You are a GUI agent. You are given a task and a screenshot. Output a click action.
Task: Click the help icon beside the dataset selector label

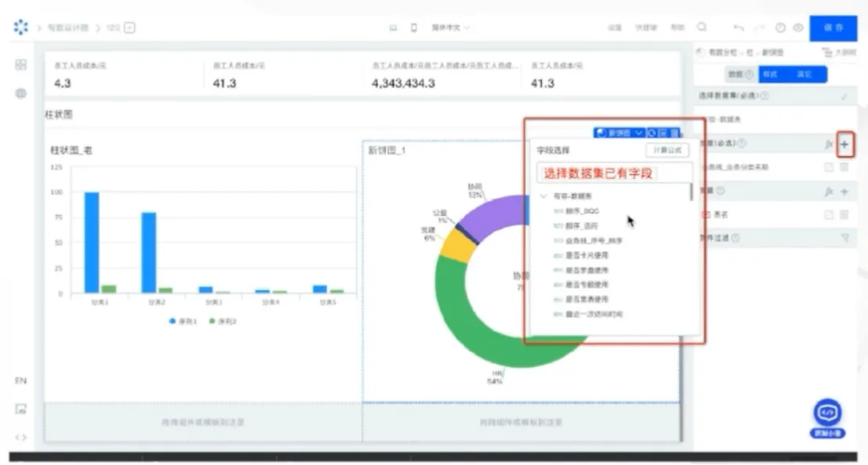coord(764,95)
